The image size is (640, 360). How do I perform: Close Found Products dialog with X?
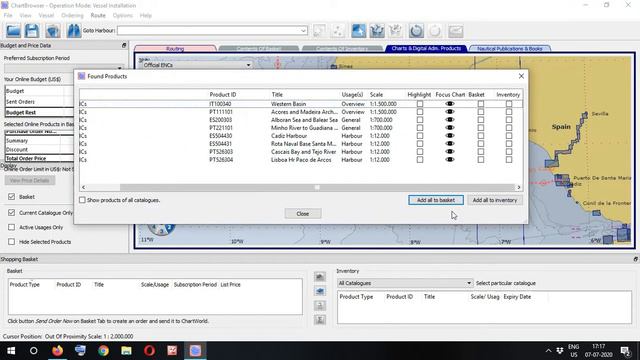pos(521,76)
